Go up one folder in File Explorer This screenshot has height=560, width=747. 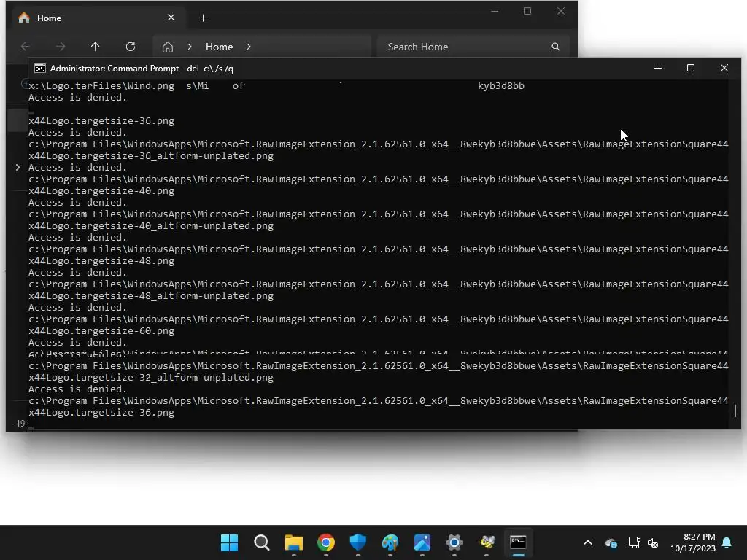point(96,47)
